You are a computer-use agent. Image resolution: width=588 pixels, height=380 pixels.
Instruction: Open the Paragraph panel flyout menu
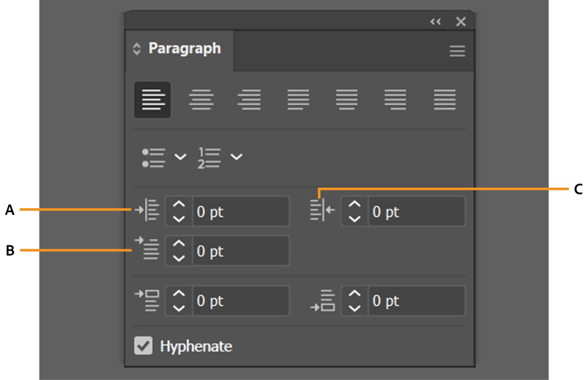[x=457, y=51]
